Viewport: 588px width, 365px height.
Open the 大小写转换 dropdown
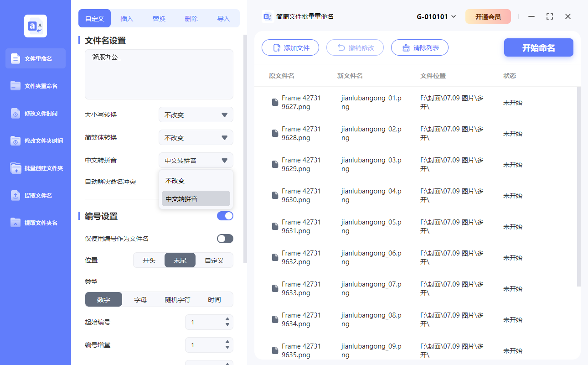[196, 115]
